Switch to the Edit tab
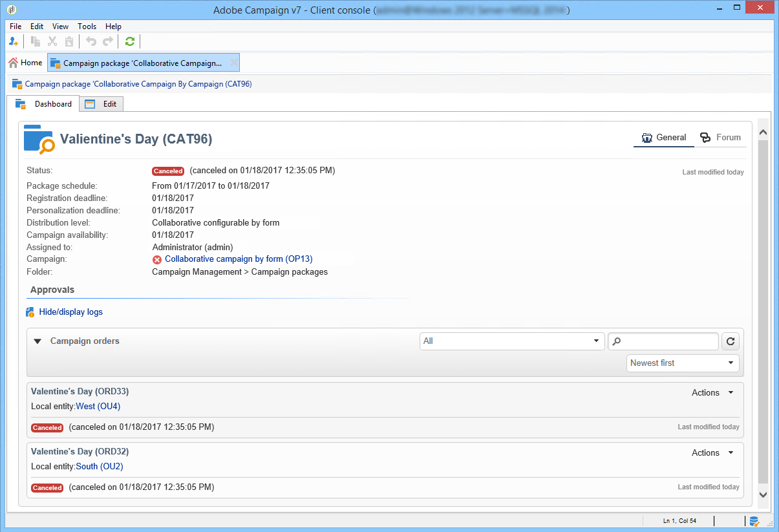Screen dimensions: 779x532 tap(101, 104)
